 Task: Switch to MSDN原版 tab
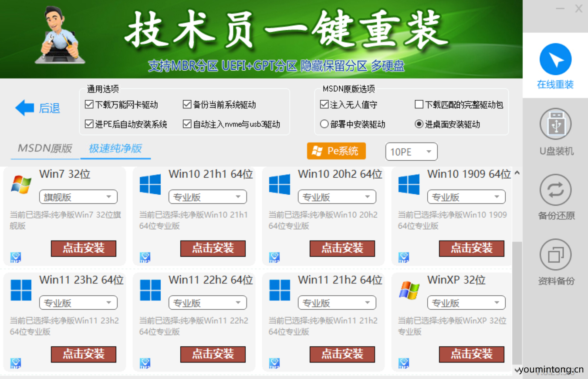[45, 149]
